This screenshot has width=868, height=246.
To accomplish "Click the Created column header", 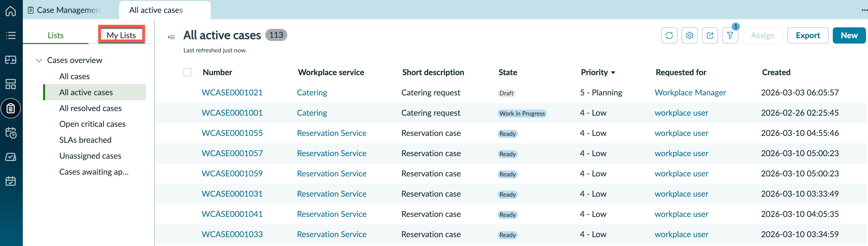I will click(x=776, y=72).
